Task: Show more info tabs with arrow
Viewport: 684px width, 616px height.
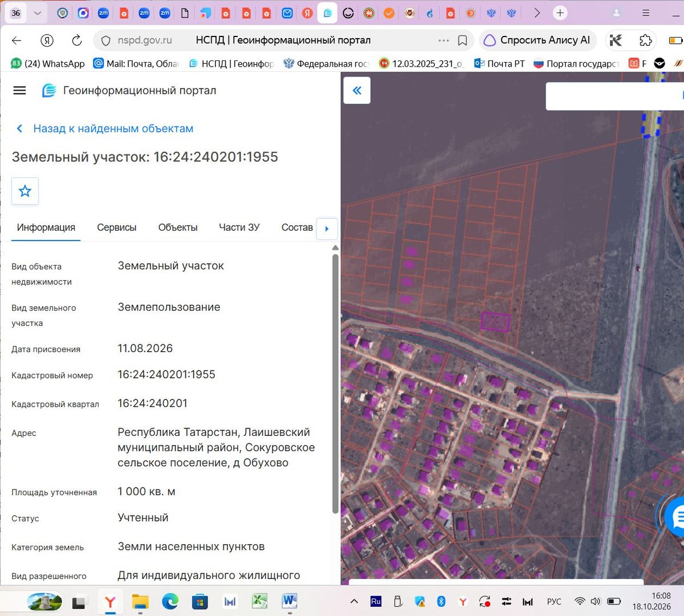Action: (327, 229)
